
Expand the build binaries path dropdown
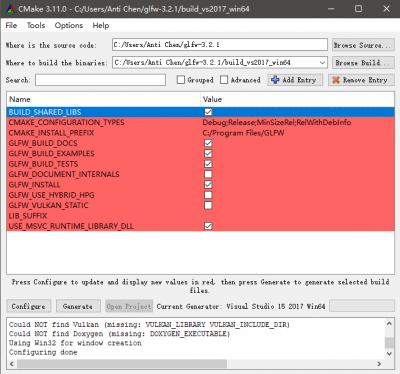tap(322, 63)
